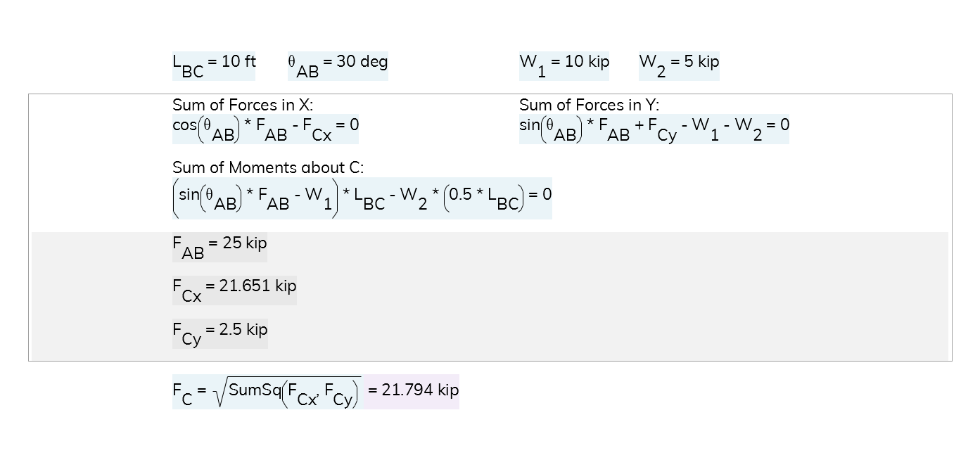This screenshot has height=460, width=980.
Task: Click the 'Sum of Forces in X:' text
Action: pyautogui.click(x=243, y=105)
